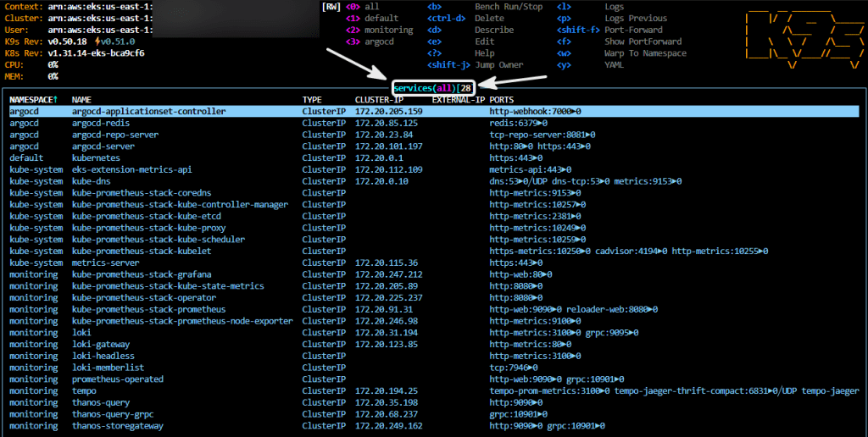This screenshot has height=437, width=868.
Task: Click the K8s Rev v1.31.14-eks-bca9cf6 value
Action: [97, 53]
